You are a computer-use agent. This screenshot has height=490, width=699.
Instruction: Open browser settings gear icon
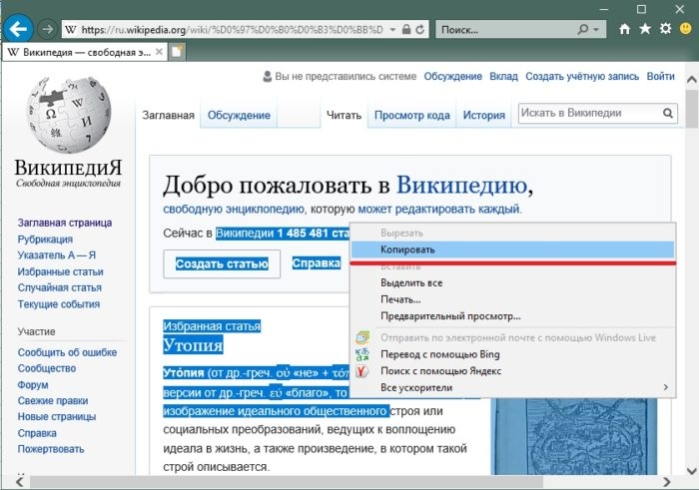[x=666, y=29]
